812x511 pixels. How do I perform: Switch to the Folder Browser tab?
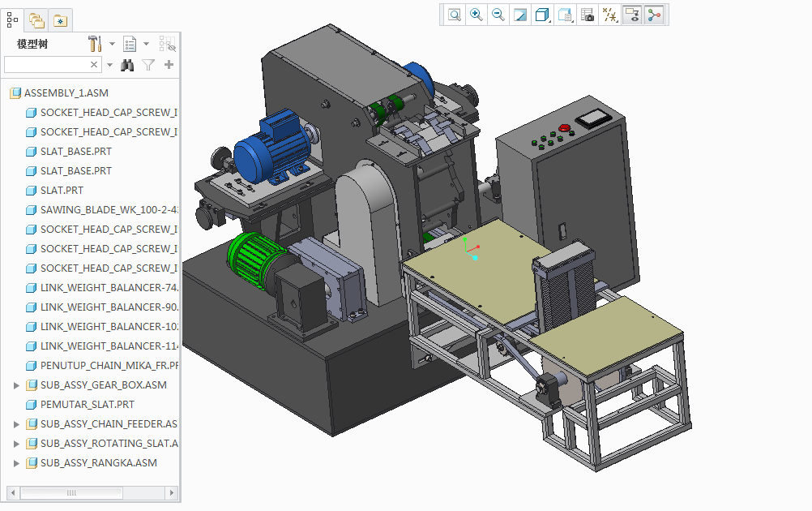pyautogui.click(x=36, y=20)
